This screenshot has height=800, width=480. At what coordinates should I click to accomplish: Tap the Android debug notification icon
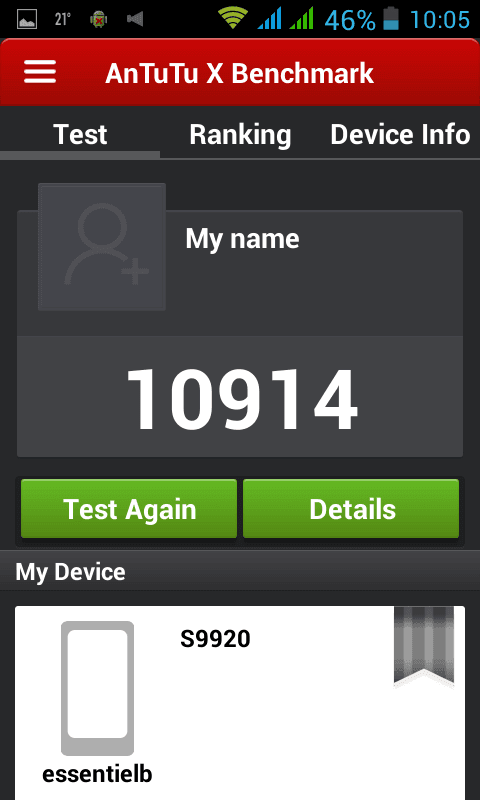click(x=98, y=19)
